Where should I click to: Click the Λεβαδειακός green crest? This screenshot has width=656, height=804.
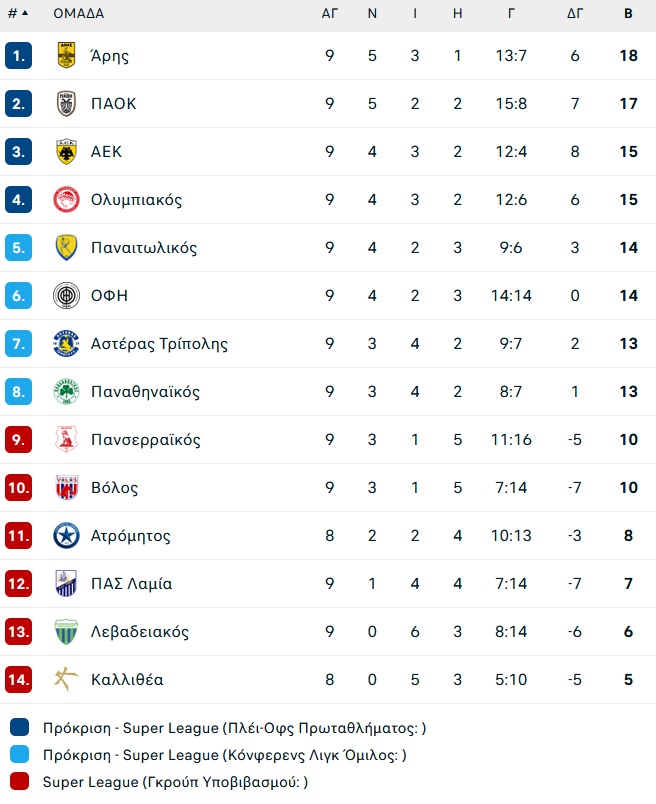[66, 631]
